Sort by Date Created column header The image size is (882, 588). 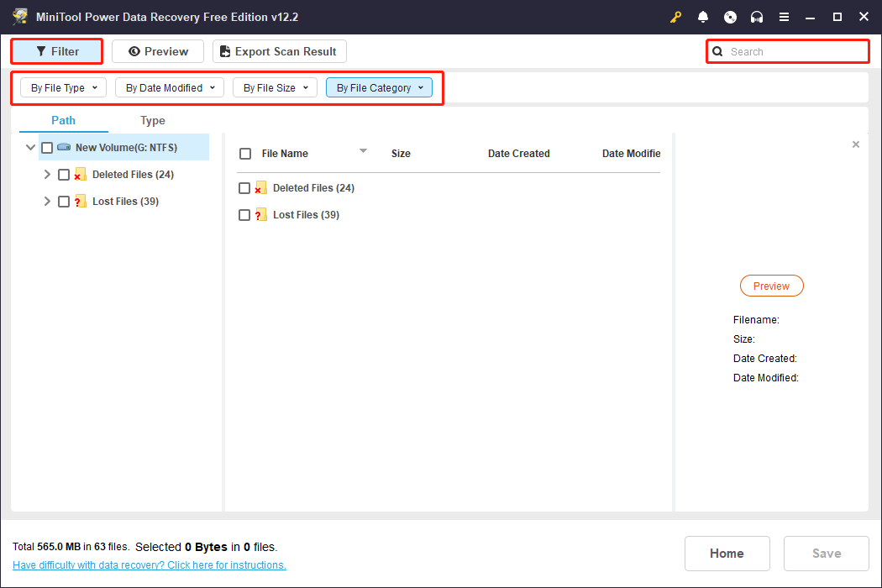click(518, 154)
